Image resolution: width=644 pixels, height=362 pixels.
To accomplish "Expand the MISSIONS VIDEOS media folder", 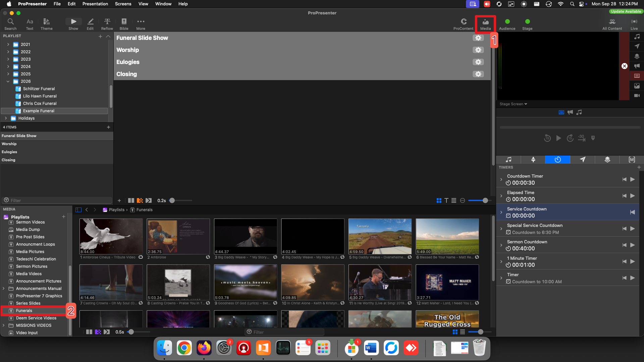I will click(3, 325).
